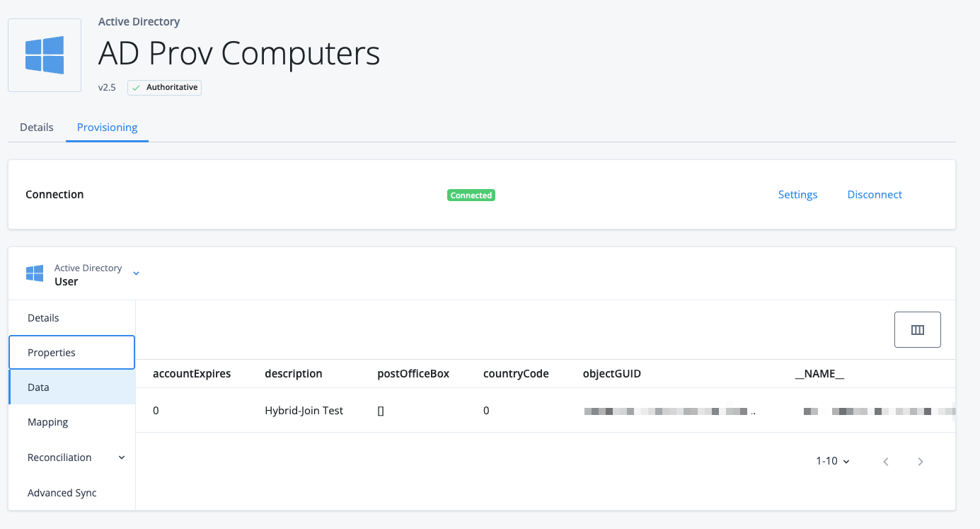Open connection Settings link
The image size is (980, 529).
[x=797, y=195]
